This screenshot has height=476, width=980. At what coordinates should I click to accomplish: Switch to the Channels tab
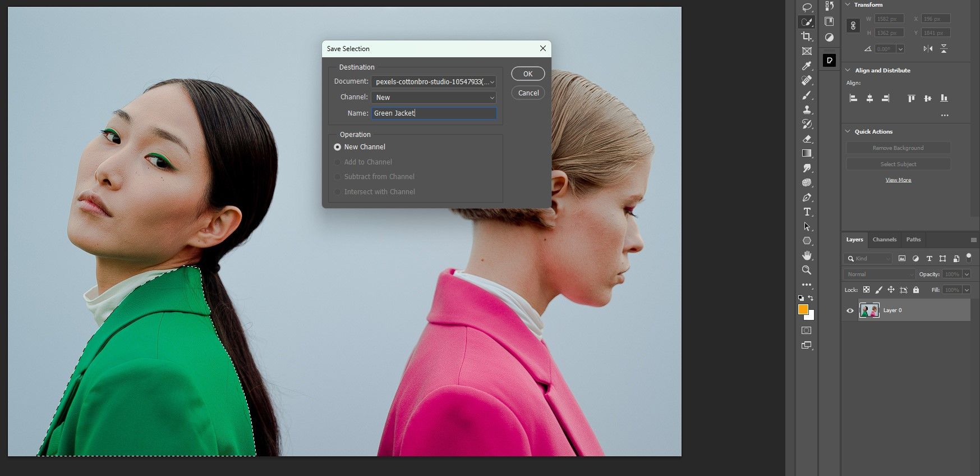[x=885, y=240]
